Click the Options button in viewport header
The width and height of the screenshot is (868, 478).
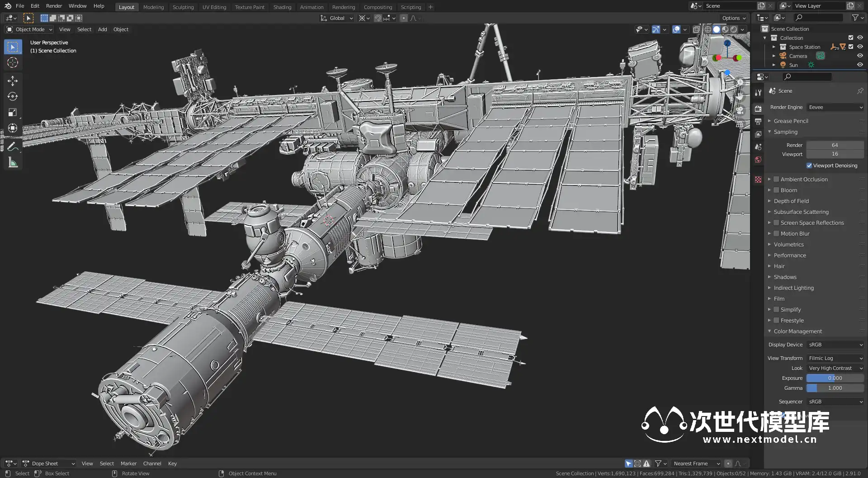click(x=733, y=18)
